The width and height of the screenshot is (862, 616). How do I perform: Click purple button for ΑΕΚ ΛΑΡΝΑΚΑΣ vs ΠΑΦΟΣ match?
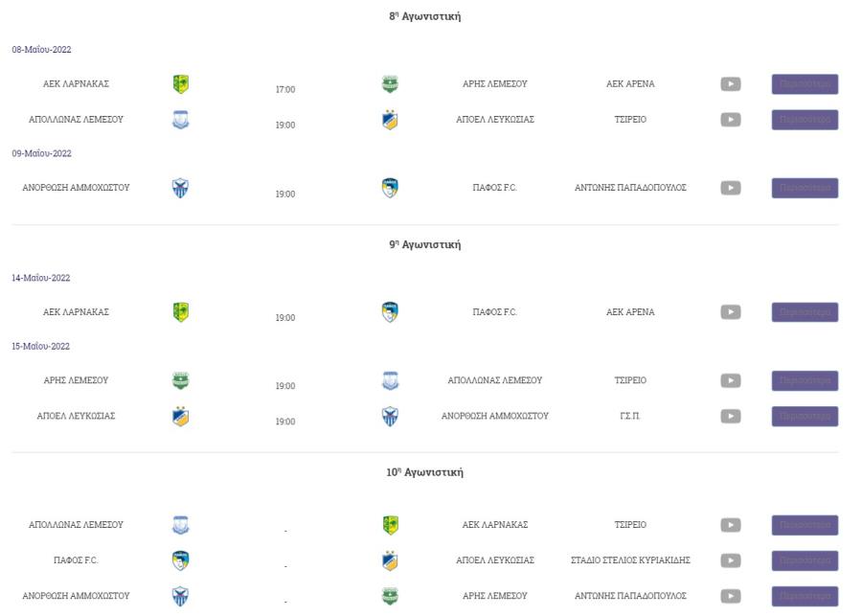coord(805,312)
